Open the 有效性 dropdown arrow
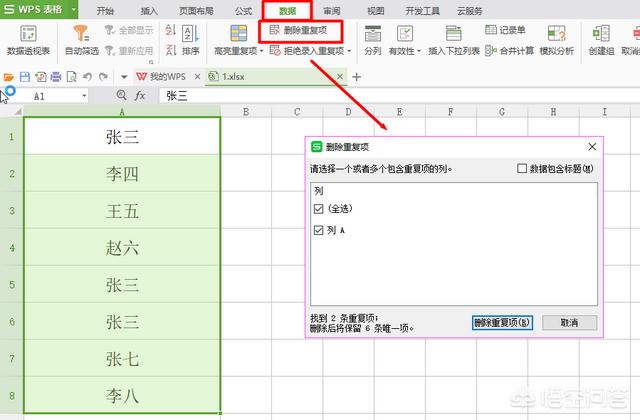The width and height of the screenshot is (640, 420). (419, 51)
